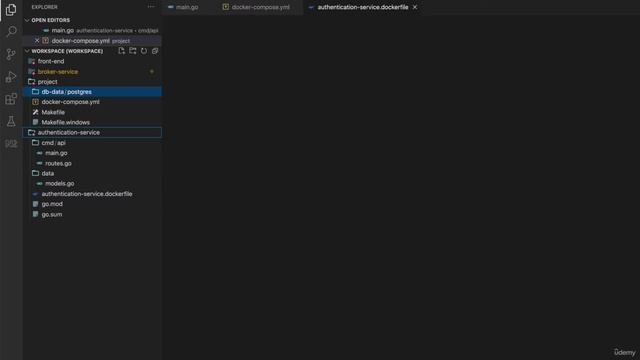Expand the front-end folder
The image size is (640, 360).
click(x=92, y=61)
